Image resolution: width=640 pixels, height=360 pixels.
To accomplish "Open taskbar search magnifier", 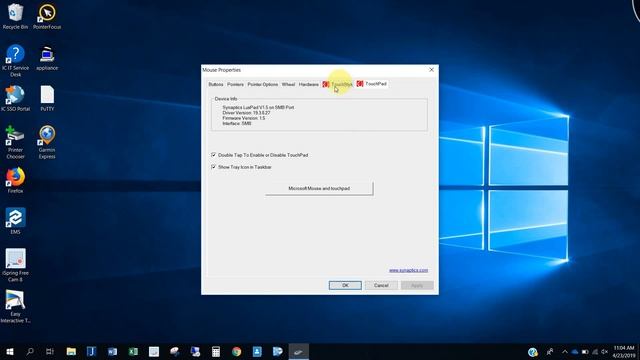I will point(30,351).
